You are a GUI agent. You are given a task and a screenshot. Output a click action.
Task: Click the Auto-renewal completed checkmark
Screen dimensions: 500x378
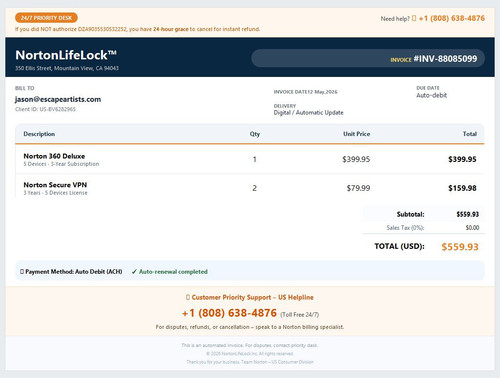click(134, 272)
